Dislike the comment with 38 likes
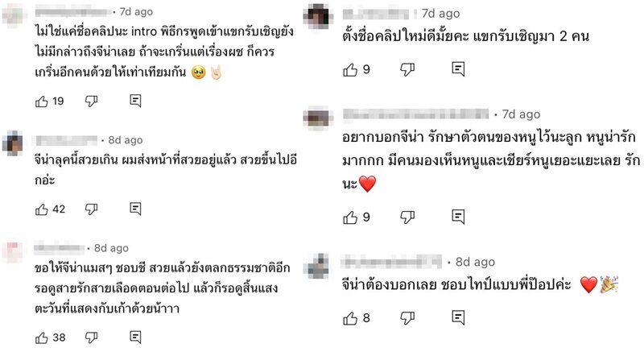This screenshot has width=644, height=352. click(91, 338)
